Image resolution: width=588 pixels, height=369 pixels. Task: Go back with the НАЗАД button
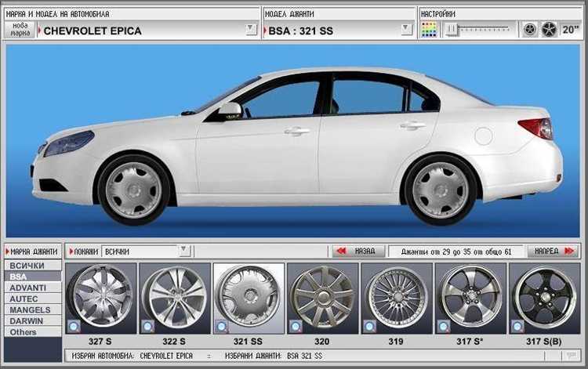click(358, 251)
